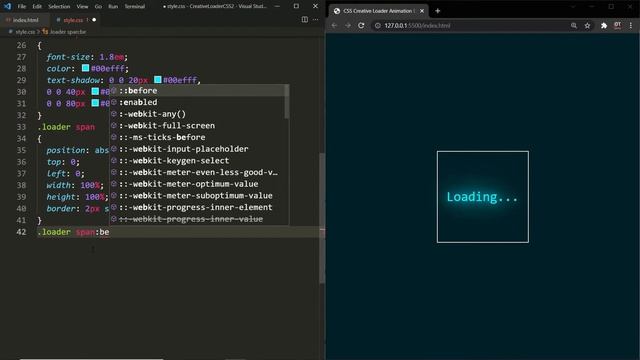
Task: Select the :enabled suggestion
Action: tap(197, 102)
